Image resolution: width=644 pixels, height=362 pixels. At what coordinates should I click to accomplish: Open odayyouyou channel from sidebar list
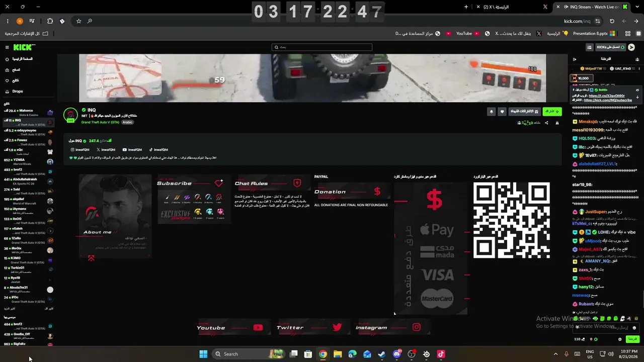point(28,132)
